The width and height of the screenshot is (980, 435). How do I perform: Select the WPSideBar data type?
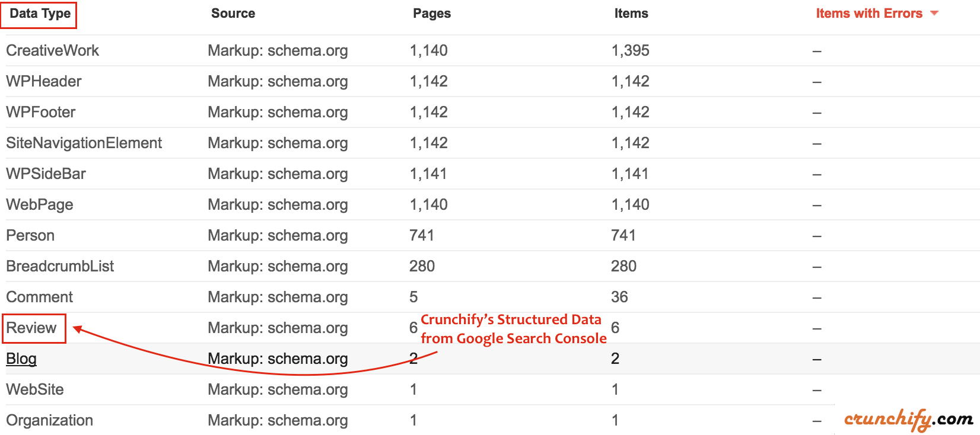(x=46, y=174)
